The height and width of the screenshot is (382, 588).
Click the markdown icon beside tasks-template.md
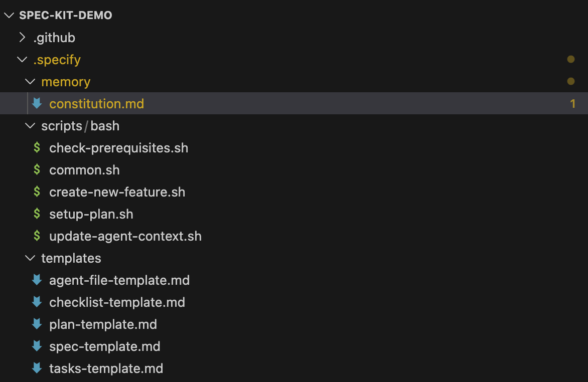tap(37, 368)
